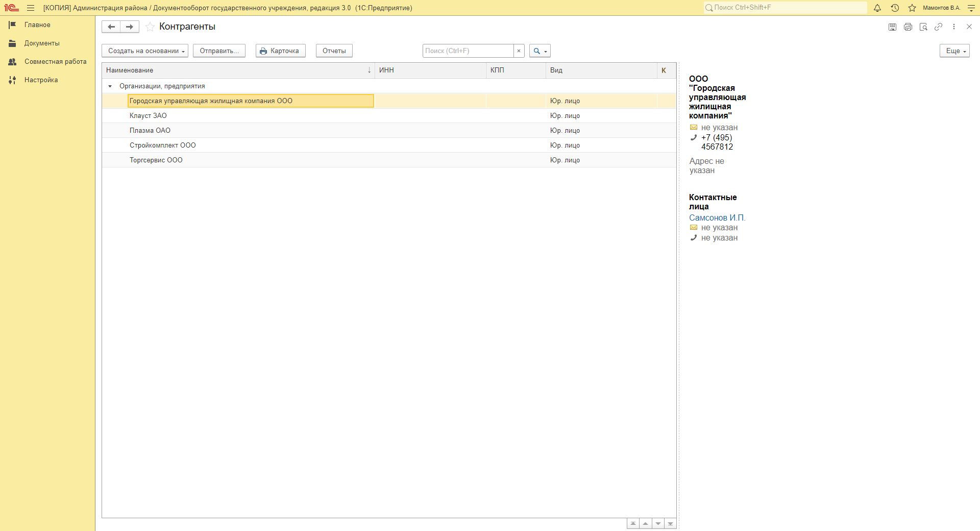Open the search options dropdown
The width and height of the screenshot is (980, 531).
pyautogui.click(x=540, y=51)
